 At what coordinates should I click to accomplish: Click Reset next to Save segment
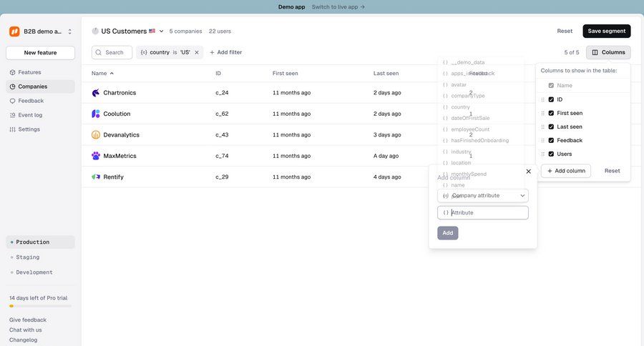point(565,31)
